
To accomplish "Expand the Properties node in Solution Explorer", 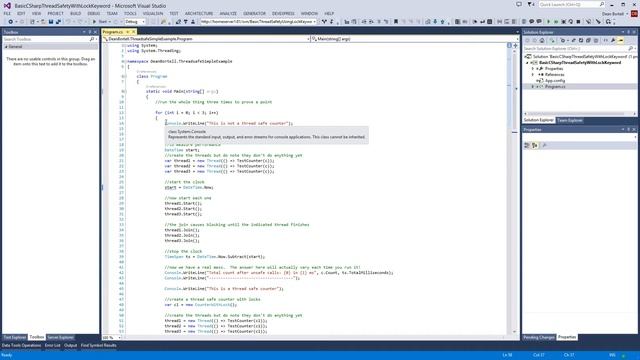I will click(533, 69).
